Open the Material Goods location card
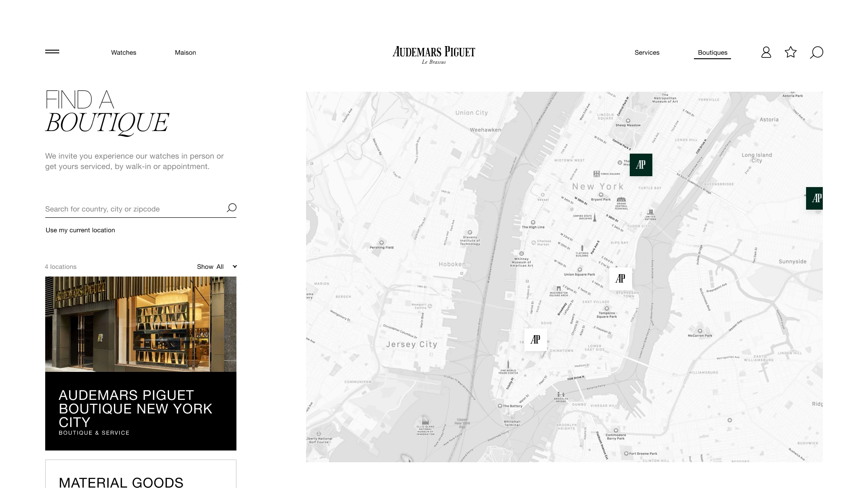 (121, 481)
